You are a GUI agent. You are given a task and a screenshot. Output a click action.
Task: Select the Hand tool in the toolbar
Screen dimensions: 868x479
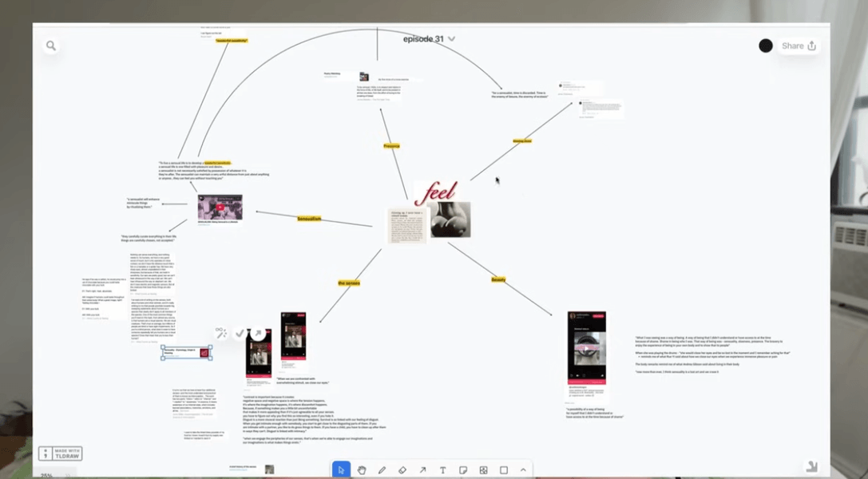coord(362,469)
